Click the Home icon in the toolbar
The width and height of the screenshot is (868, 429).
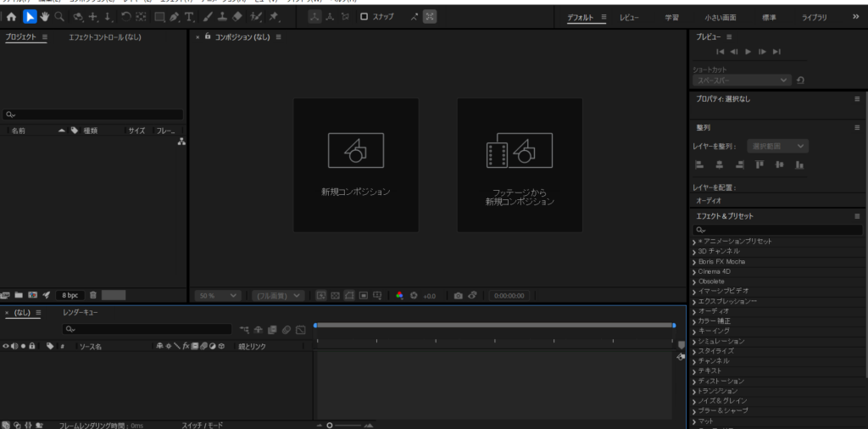coord(12,16)
